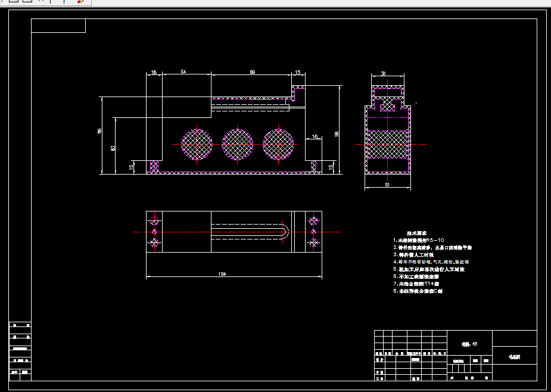Click the 63 height dimension text
The height and width of the screenshot is (392, 551).
pos(113,148)
